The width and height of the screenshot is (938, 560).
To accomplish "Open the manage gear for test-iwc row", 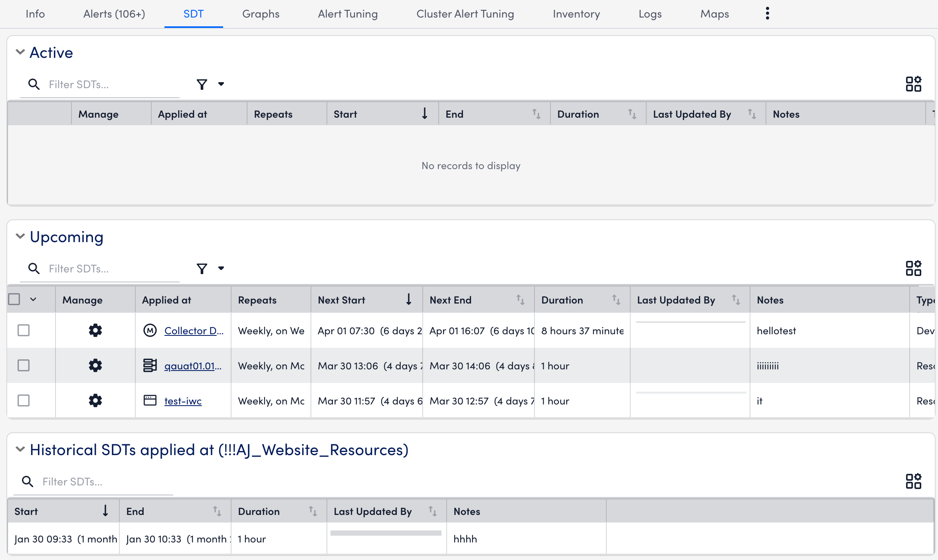I will [x=95, y=400].
